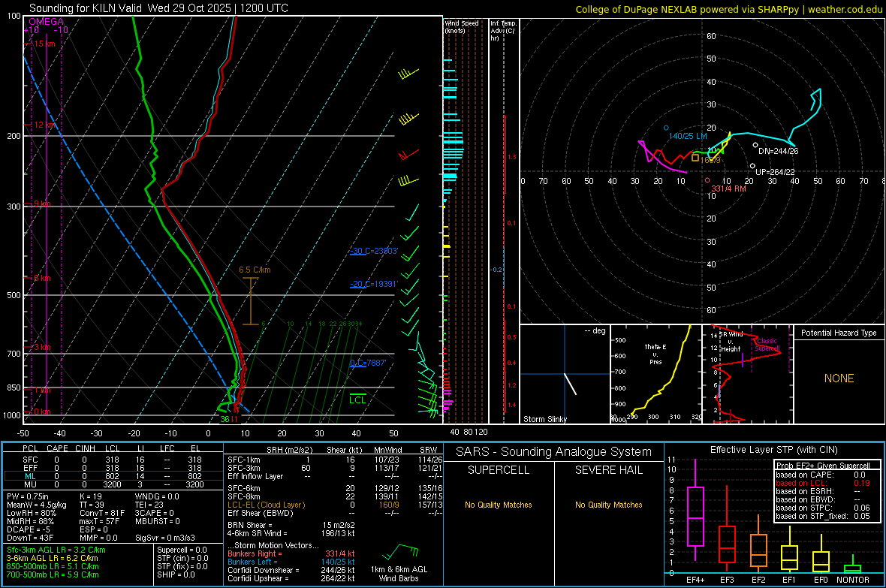
Task: Click the CAPE column header
Action: (x=57, y=448)
